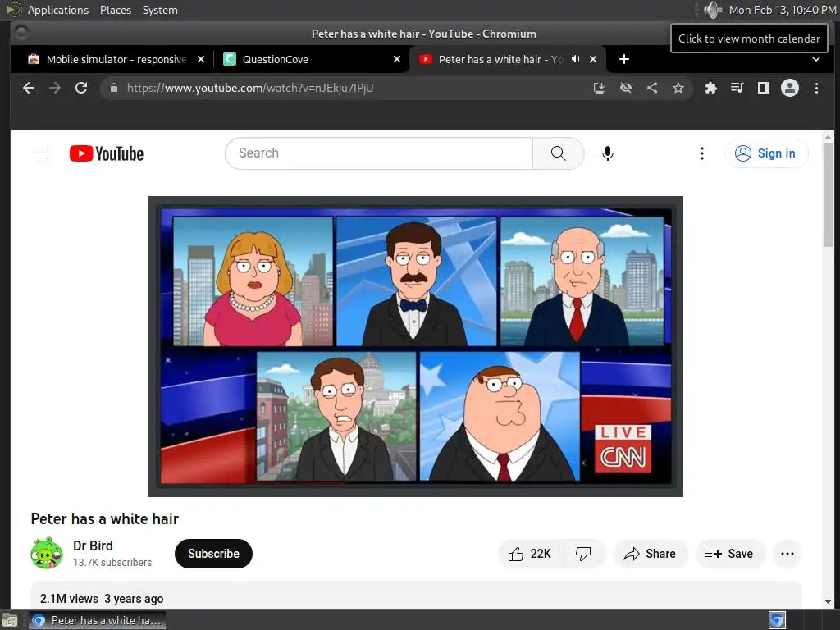Go back to the previous page

tap(29, 88)
